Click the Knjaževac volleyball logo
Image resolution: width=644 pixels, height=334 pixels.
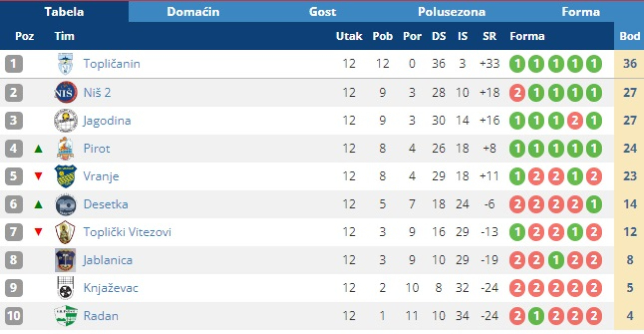click(65, 288)
